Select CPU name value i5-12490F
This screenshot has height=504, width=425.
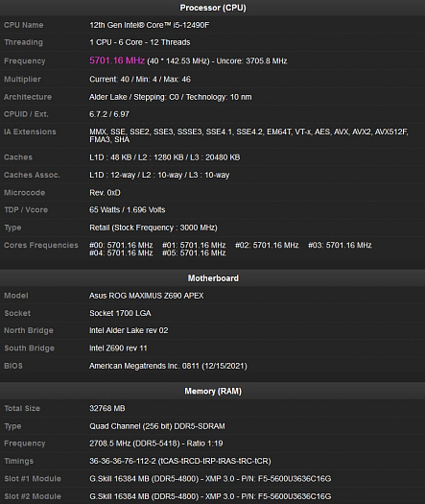[x=150, y=25]
